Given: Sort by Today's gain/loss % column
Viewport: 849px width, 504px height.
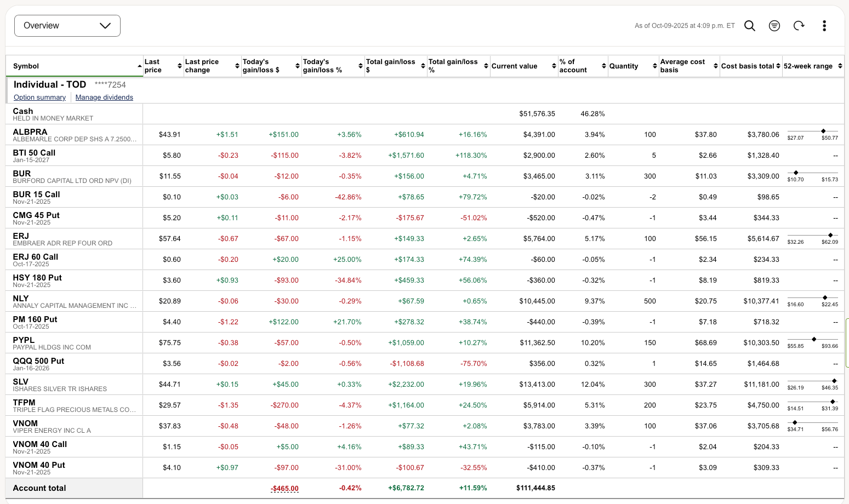Looking at the screenshot, I should (360, 66).
